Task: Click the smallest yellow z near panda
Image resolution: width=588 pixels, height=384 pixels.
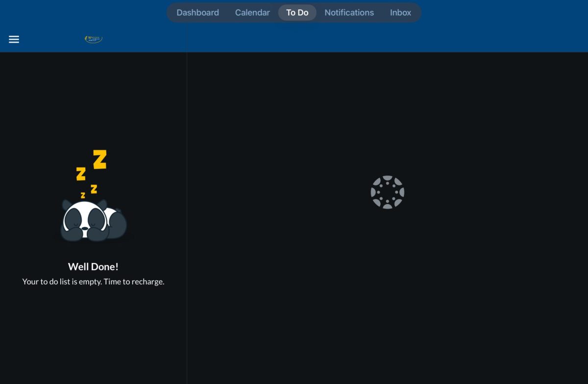Action: (x=83, y=195)
